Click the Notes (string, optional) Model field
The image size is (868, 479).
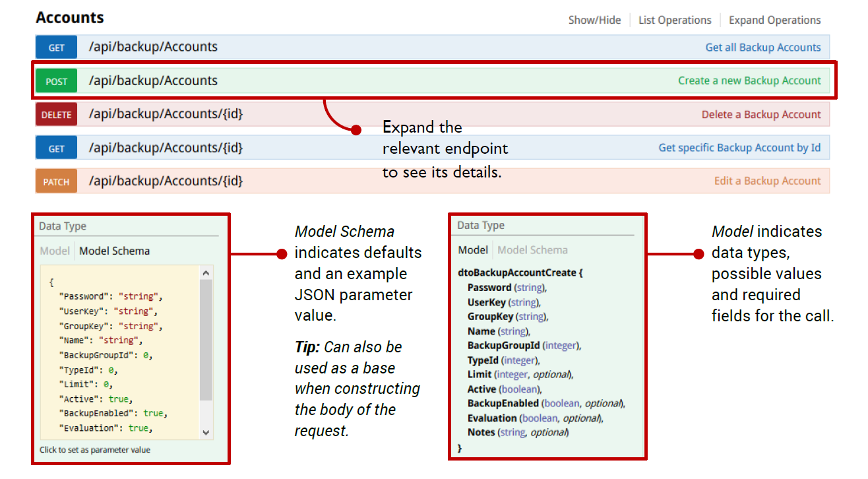point(518,433)
